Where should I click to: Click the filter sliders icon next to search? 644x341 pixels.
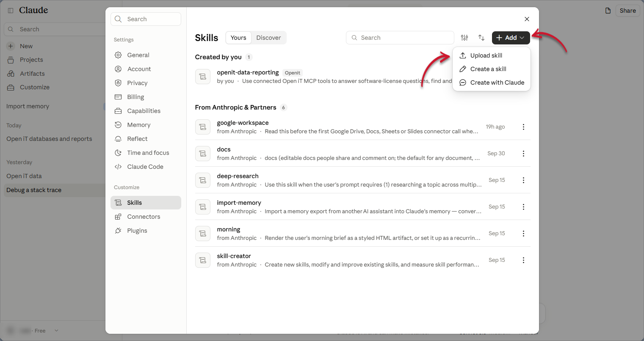pos(464,38)
